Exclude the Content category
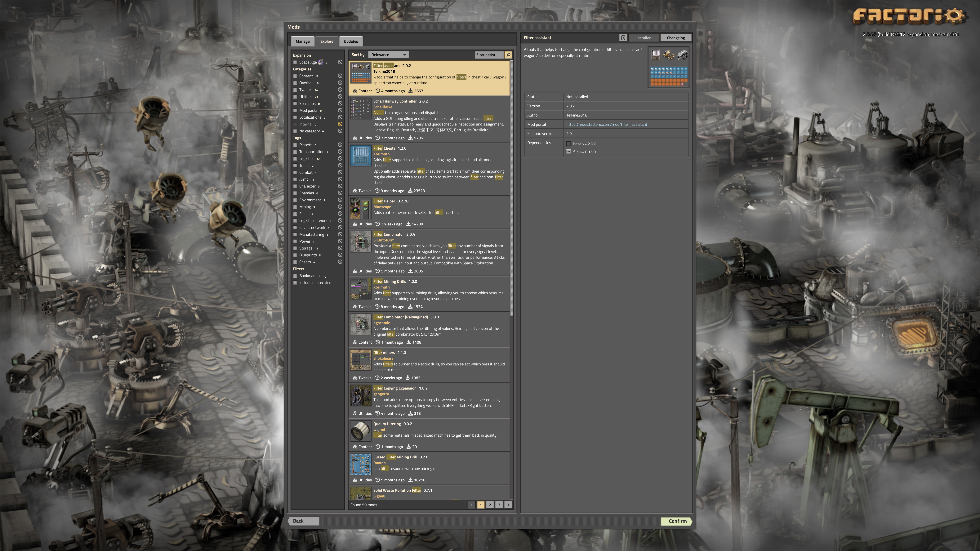This screenshot has height=551, width=980. [340, 76]
